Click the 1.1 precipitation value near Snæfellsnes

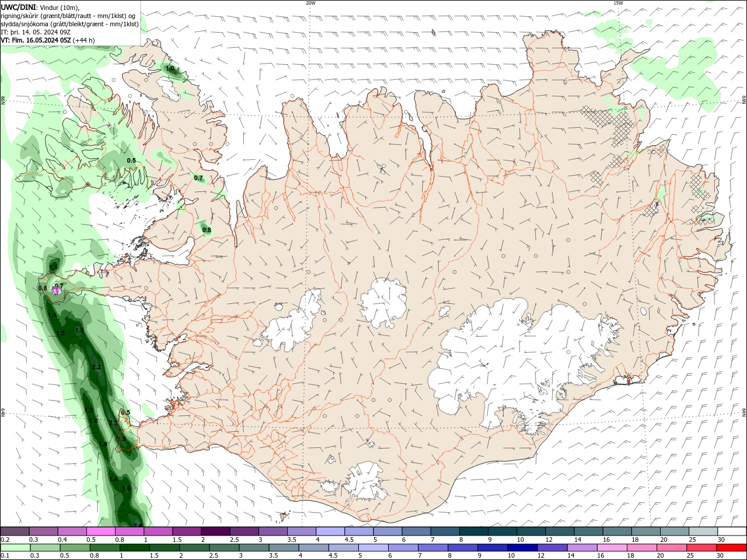(53, 267)
